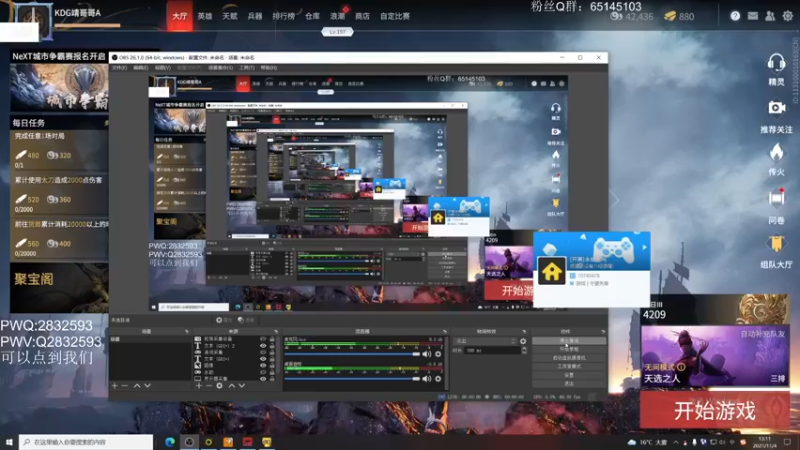The image size is (800, 450).
Task: Lock the 图像 source
Action: pyautogui.click(x=272, y=365)
